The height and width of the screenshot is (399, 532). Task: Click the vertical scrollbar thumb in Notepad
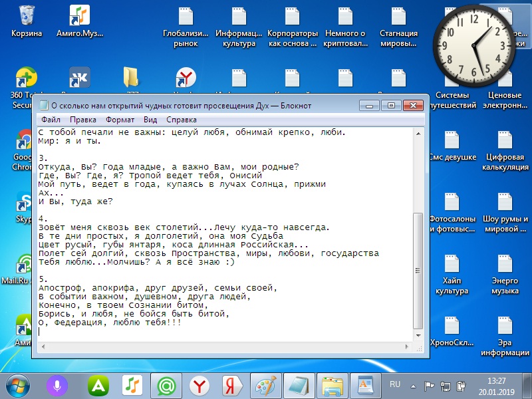[x=418, y=271]
